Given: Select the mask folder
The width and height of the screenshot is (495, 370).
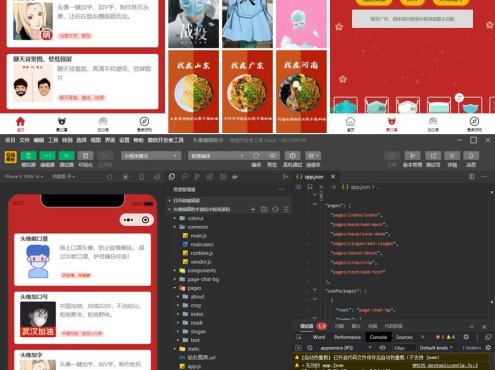Looking at the screenshot, I should pyautogui.click(x=197, y=323).
